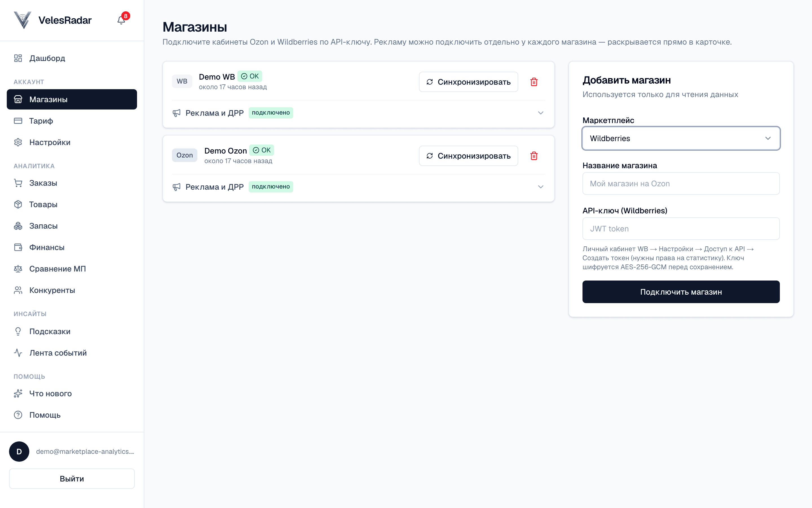
Task: Delete the Demo Ozon store
Action: [x=533, y=156]
